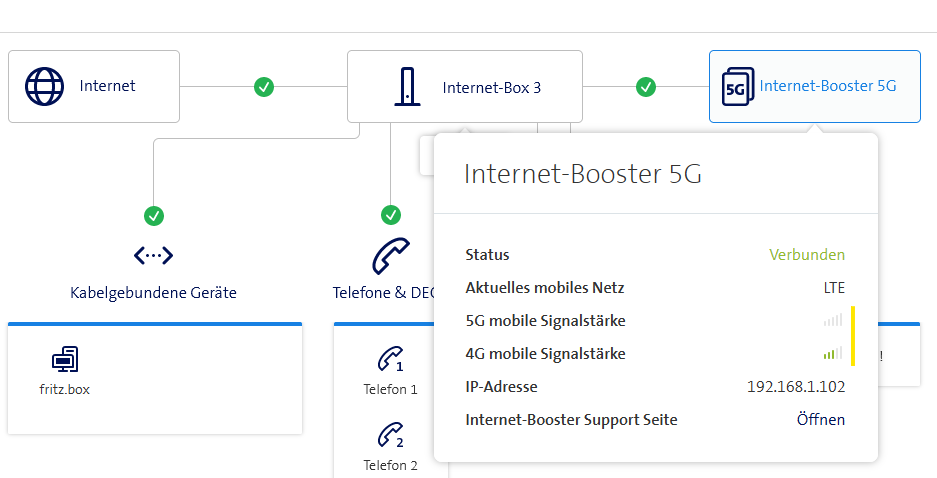Screen dimensions: 937x478
Task: Click the Verbunden status text
Action: pos(807,255)
